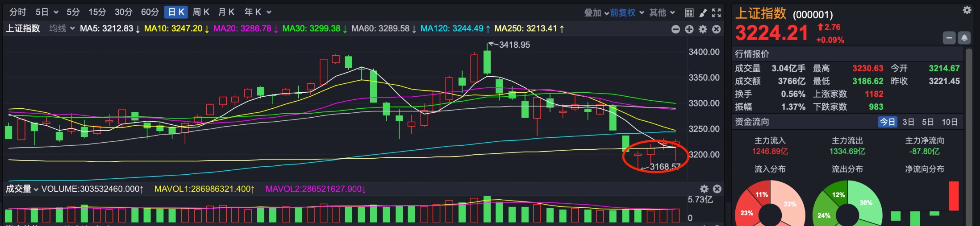This screenshot has width=980, height=226.
Task: Switch to the 分时 chart tab
Action: pyautogui.click(x=18, y=12)
